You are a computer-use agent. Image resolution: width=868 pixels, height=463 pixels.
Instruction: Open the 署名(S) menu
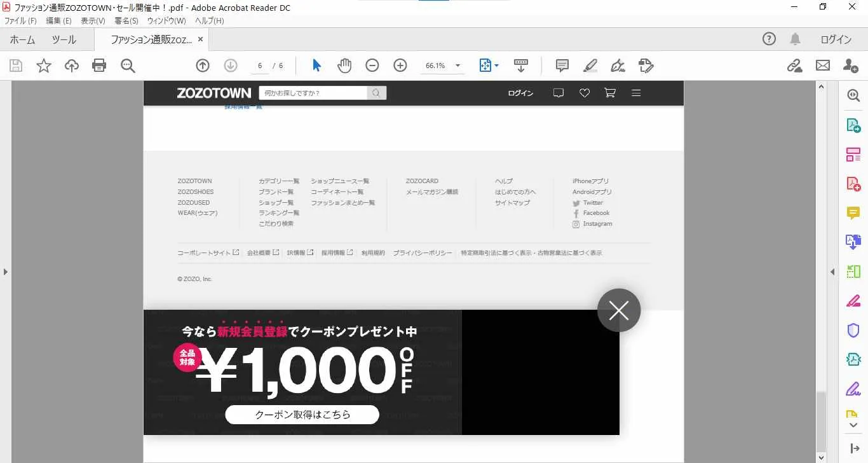(x=126, y=21)
